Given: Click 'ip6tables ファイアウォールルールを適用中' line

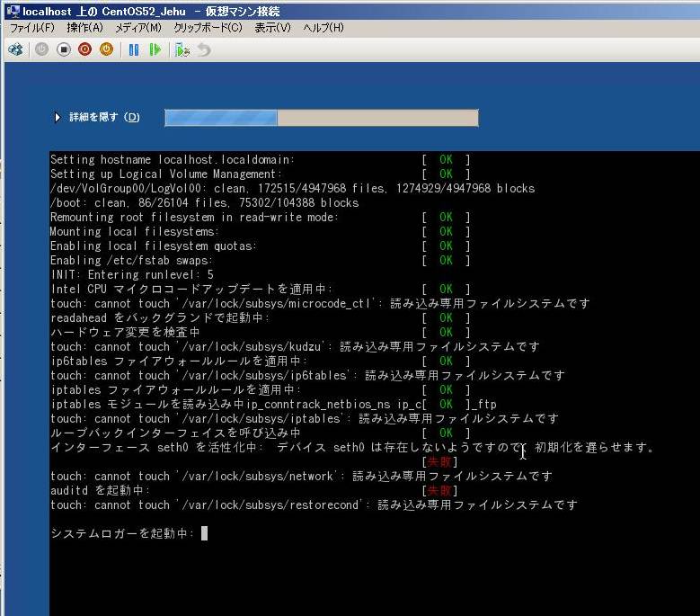Looking at the screenshot, I should click(179, 361).
